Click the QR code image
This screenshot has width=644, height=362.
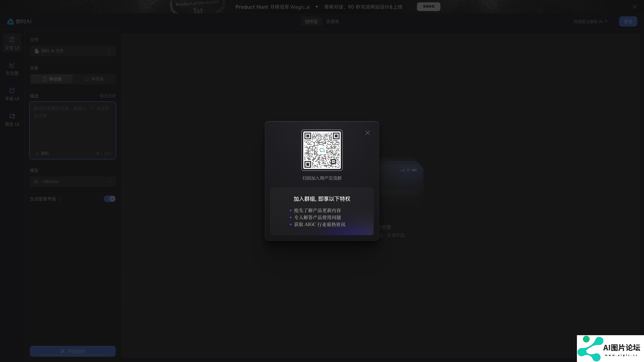(322, 150)
